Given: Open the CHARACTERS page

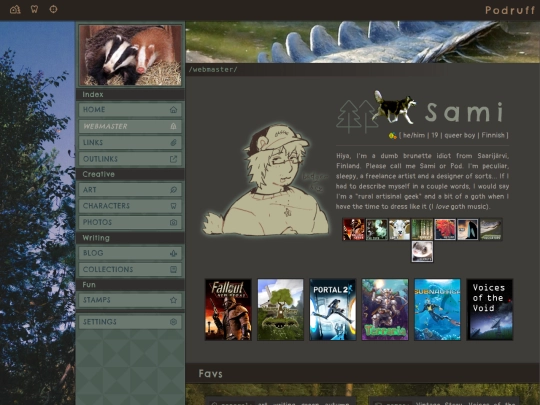Looking at the screenshot, I should pyautogui.click(x=130, y=206).
